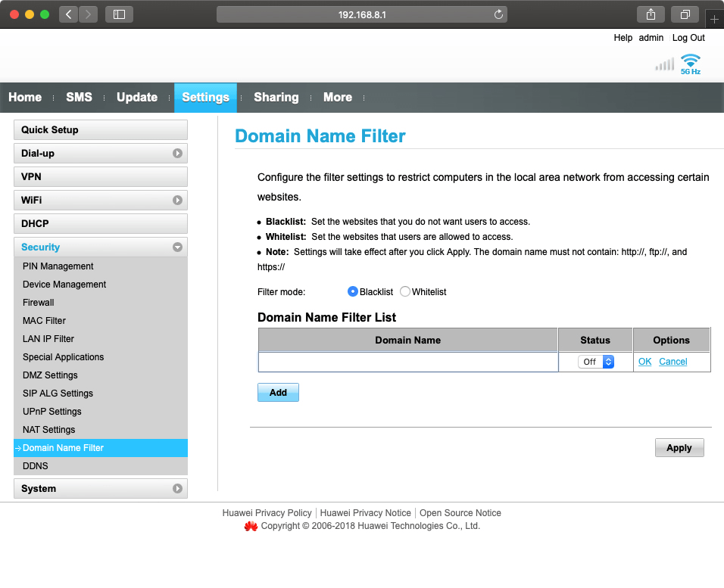
Task: Open a new tab with plus icon
Action: point(714,20)
